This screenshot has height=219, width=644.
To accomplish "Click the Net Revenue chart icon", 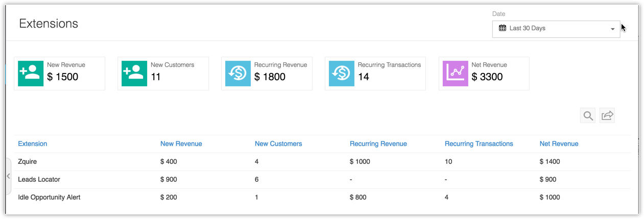I will (455, 74).
